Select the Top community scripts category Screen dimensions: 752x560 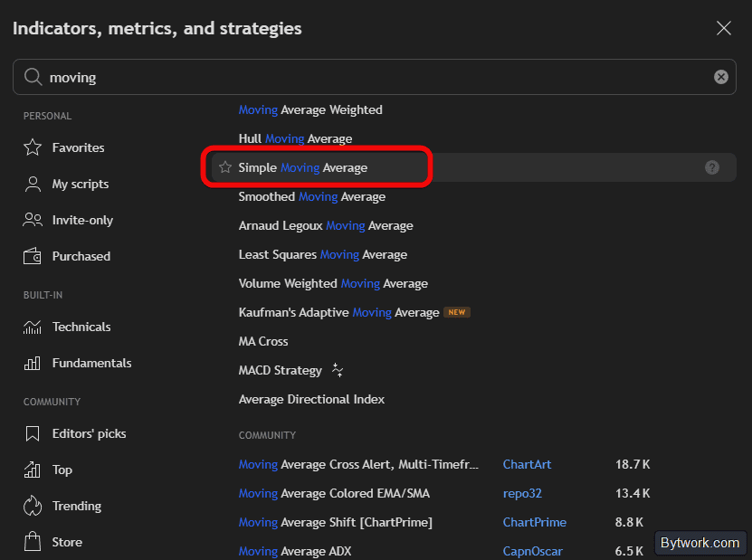(62, 470)
